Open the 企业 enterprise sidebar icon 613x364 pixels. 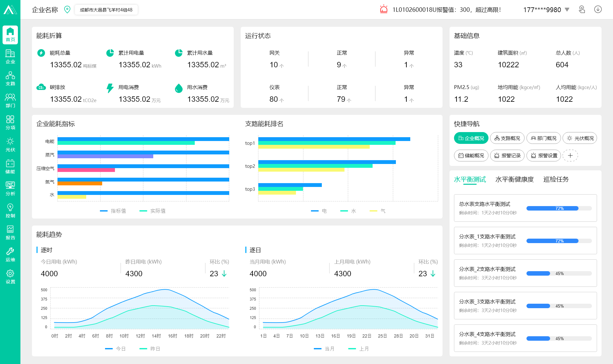click(10, 56)
